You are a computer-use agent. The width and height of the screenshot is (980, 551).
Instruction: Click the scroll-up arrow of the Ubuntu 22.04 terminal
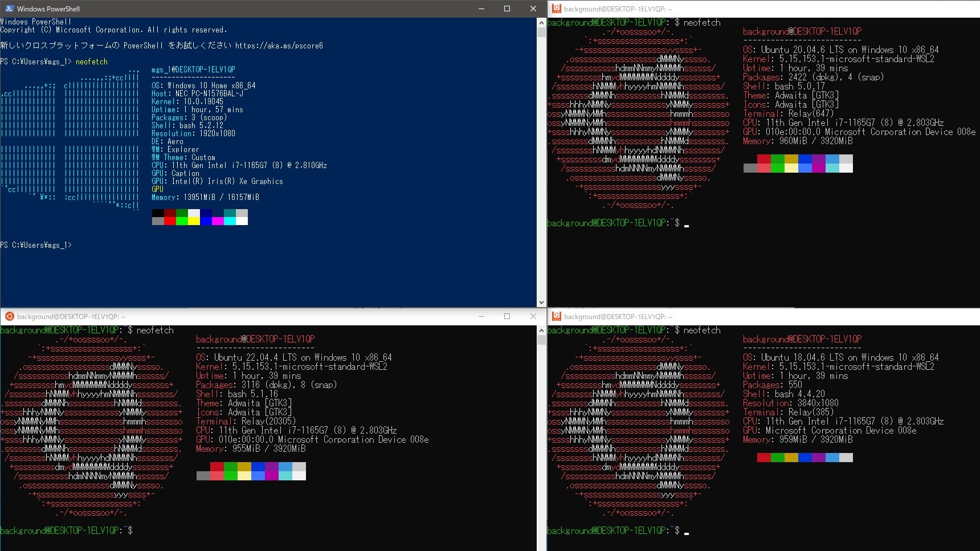(540, 330)
